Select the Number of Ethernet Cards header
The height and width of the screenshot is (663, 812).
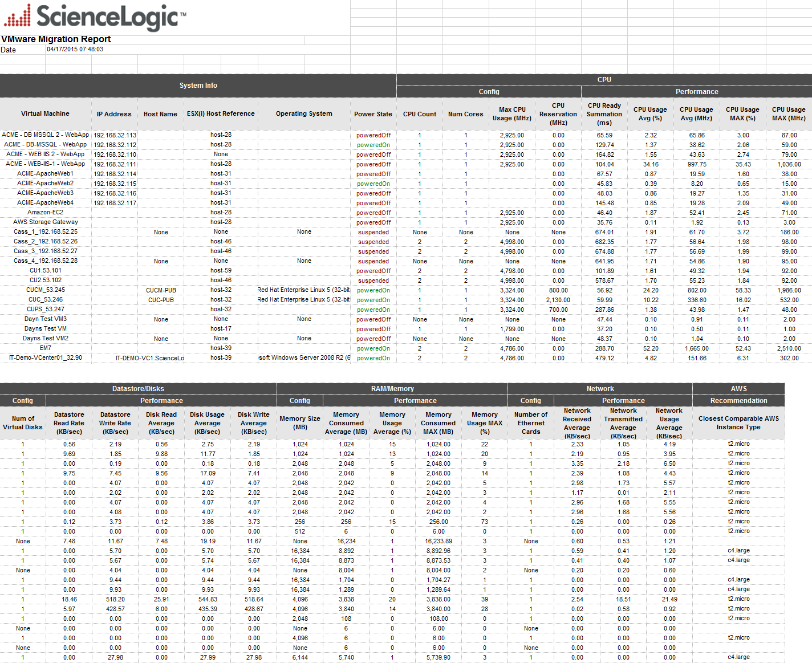tap(531, 423)
